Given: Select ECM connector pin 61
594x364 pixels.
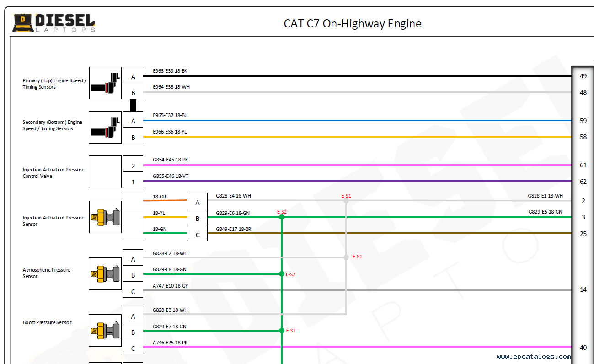Looking at the screenshot, I should (x=583, y=165).
